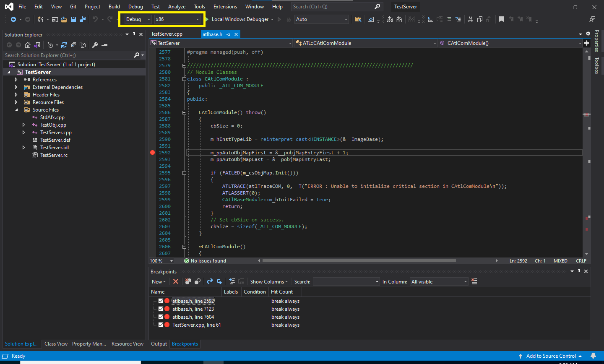Screen dimensions: 604x364
Task: Switch to TestServer.cpp editor tab
Action: (167, 34)
